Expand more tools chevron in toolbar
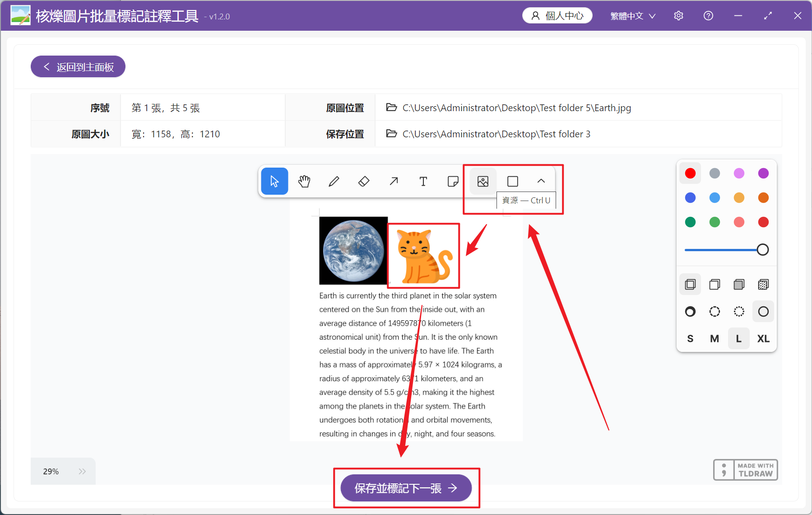The width and height of the screenshot is (812, 515). pyautogui.click(x=541, y=181)
